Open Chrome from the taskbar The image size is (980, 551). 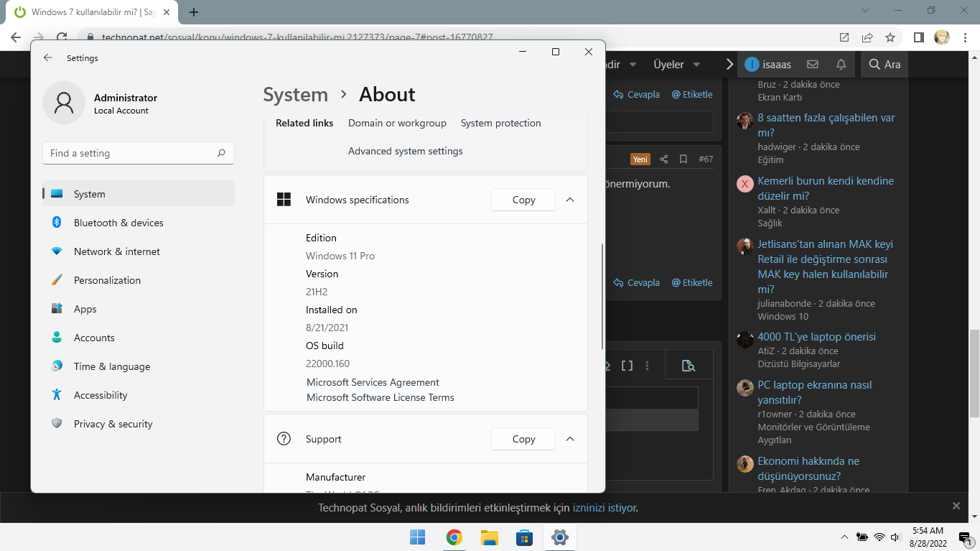tap(454, 537)
